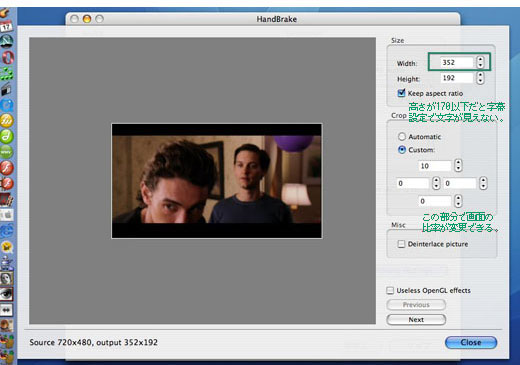Enable Deinterlace picture checkbox

(401, 244)
